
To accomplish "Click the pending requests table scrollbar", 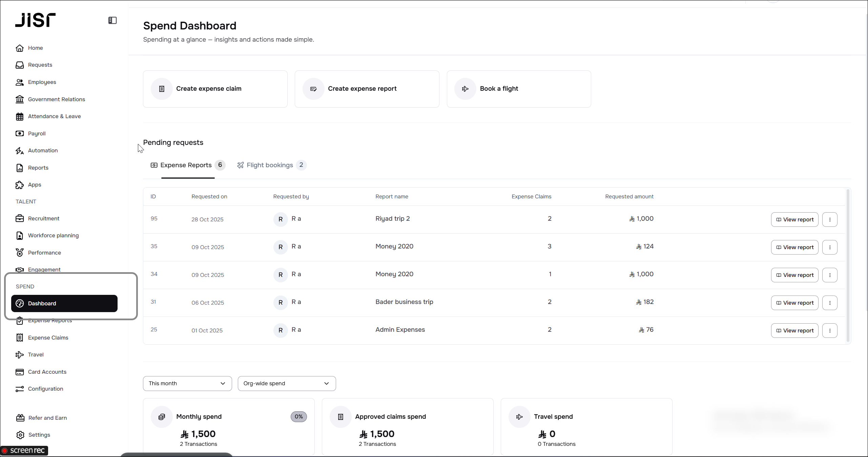I will pos(848,266).
